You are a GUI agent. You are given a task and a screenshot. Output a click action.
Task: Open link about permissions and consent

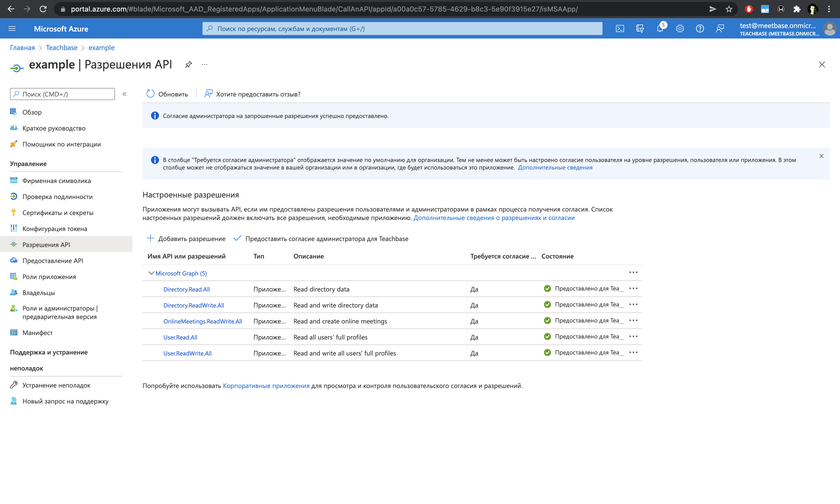point(494,218)
